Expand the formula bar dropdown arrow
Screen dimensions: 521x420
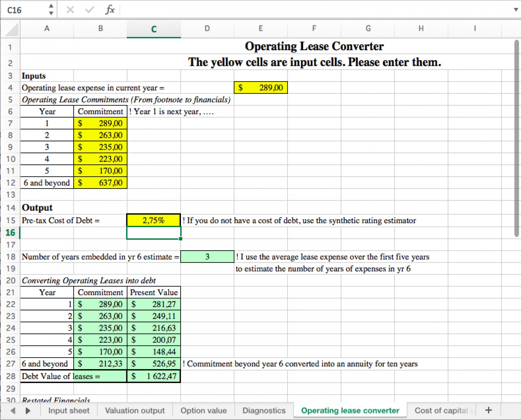[516, 10]
